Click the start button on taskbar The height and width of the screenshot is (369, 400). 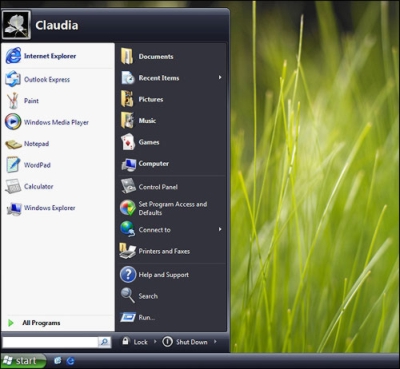click(x=23, y=361)
